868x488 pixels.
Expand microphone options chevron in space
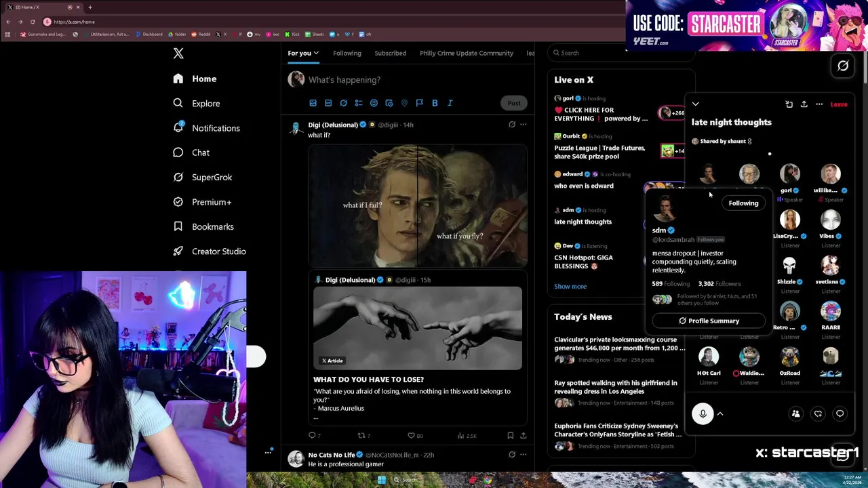tap(720, 413)
